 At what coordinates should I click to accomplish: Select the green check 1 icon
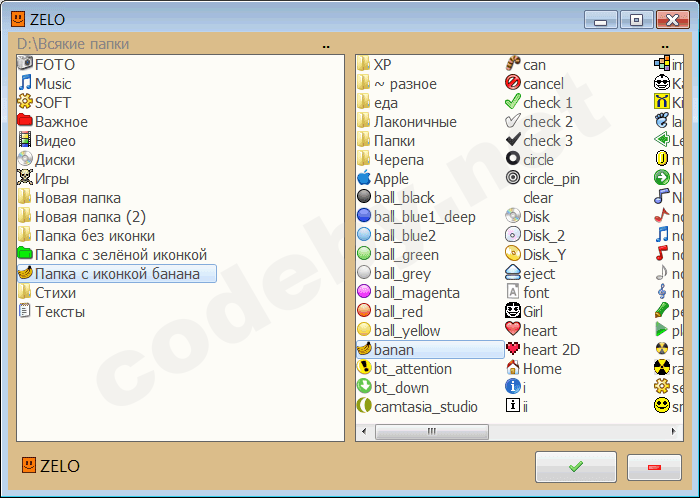click(x=513, y=102)
